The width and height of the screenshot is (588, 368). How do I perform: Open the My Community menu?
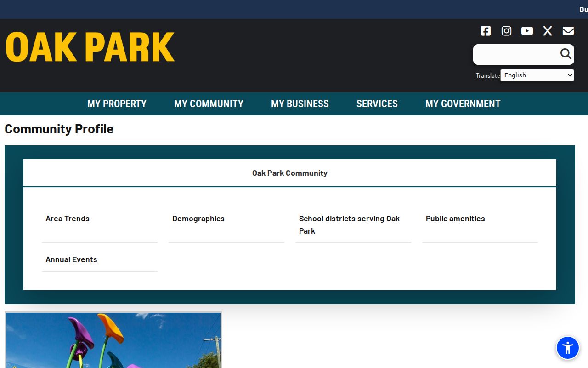click(209, 103)
